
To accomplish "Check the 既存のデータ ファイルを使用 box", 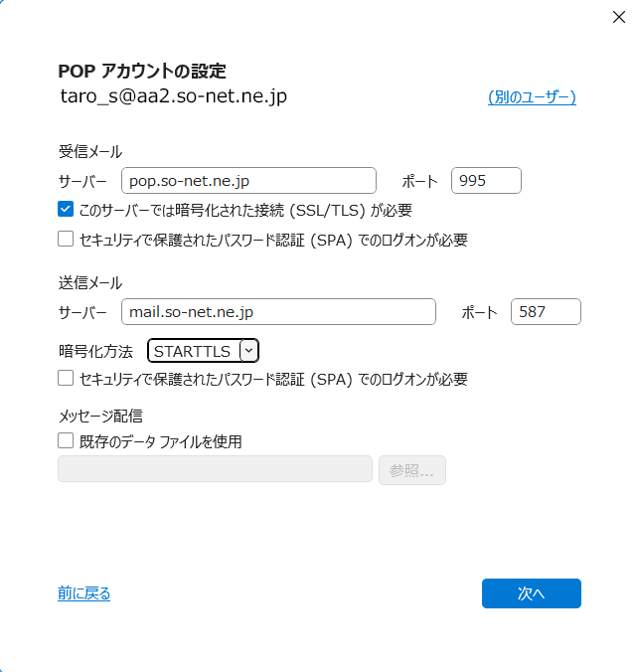I will 66,440.
